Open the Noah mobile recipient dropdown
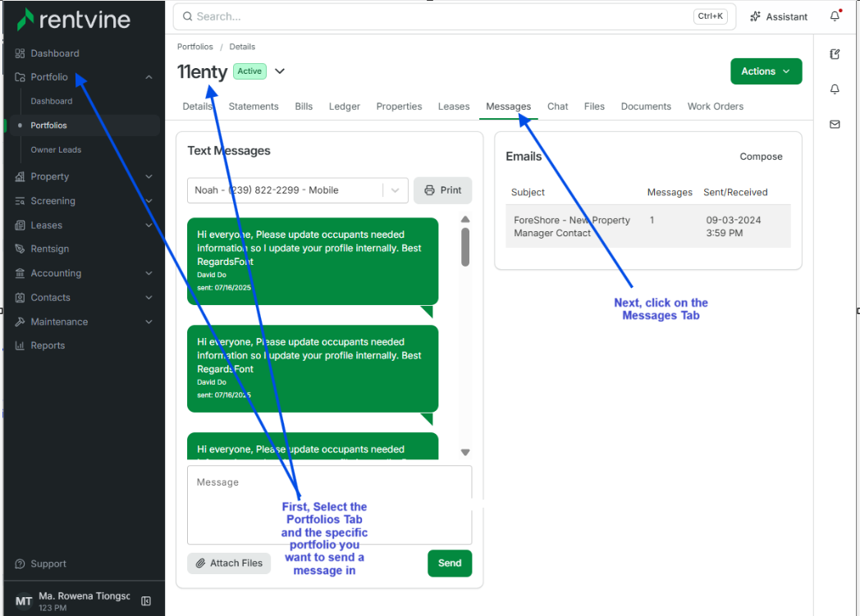 (x=298, y=190)
